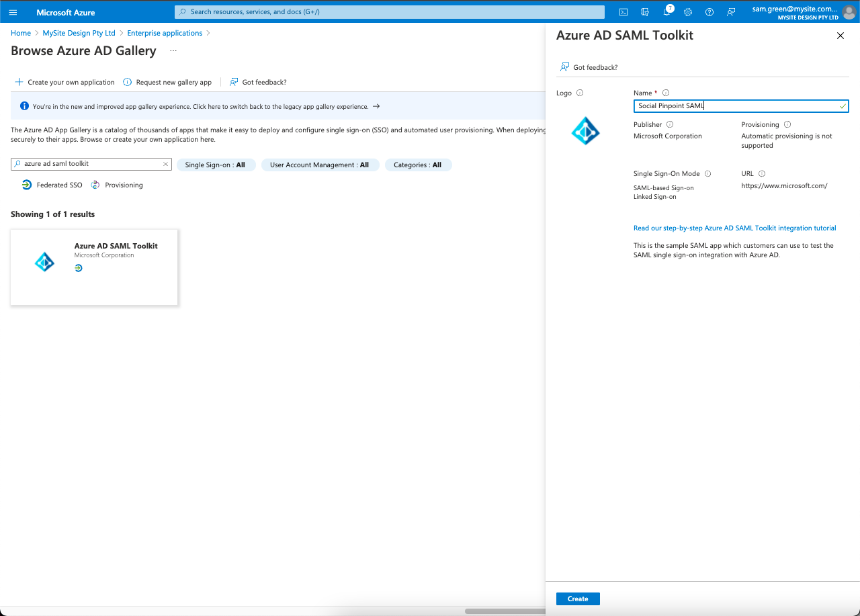Click the Showing 1 of 1 results text
Image resolution: width=860 pixels, height=616 pixels.
pos(52,214)
